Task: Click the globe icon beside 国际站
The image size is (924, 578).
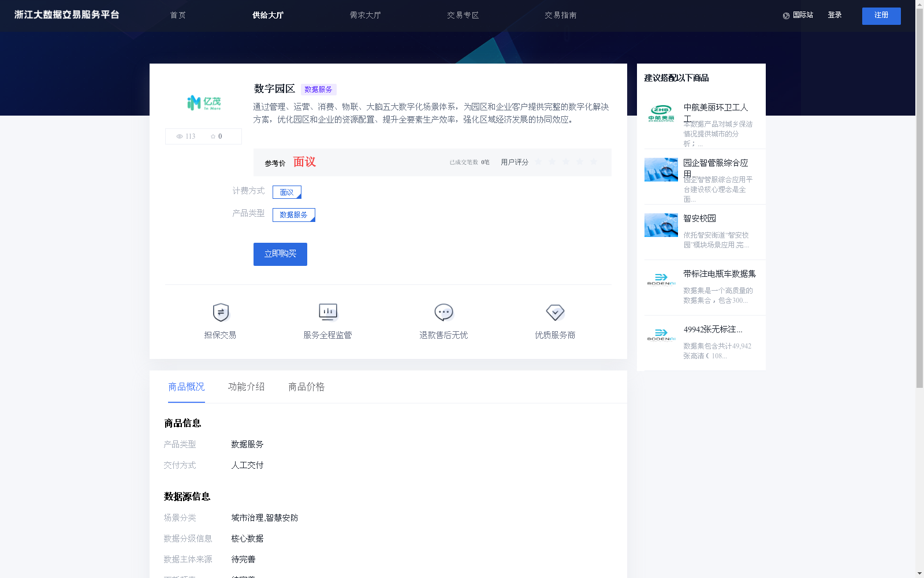Action: click(786, 16)
